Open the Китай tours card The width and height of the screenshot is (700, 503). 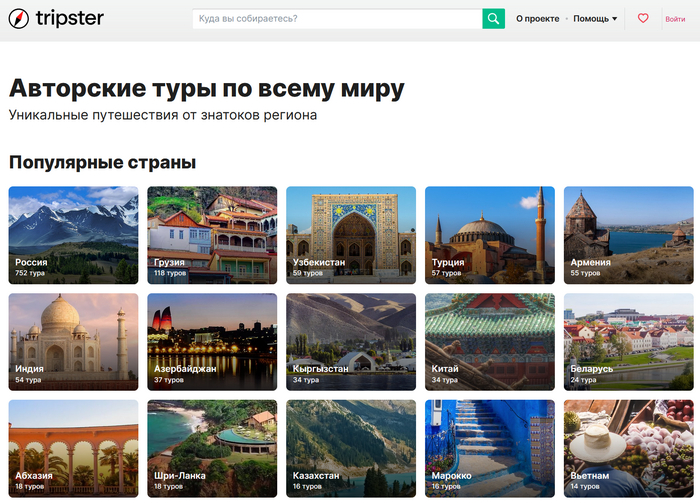pos(490,342)
